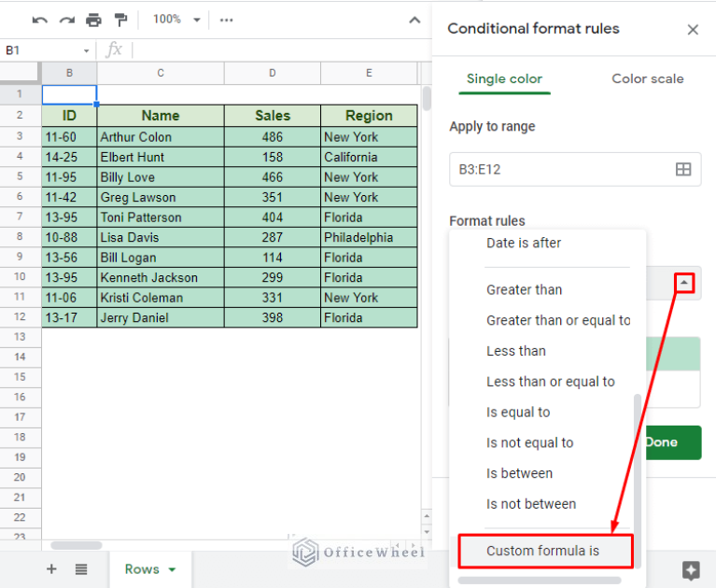This screenshot has width=716, height=588.
Task: Click the explore icon at bottom right
Action: click(691, 569)
